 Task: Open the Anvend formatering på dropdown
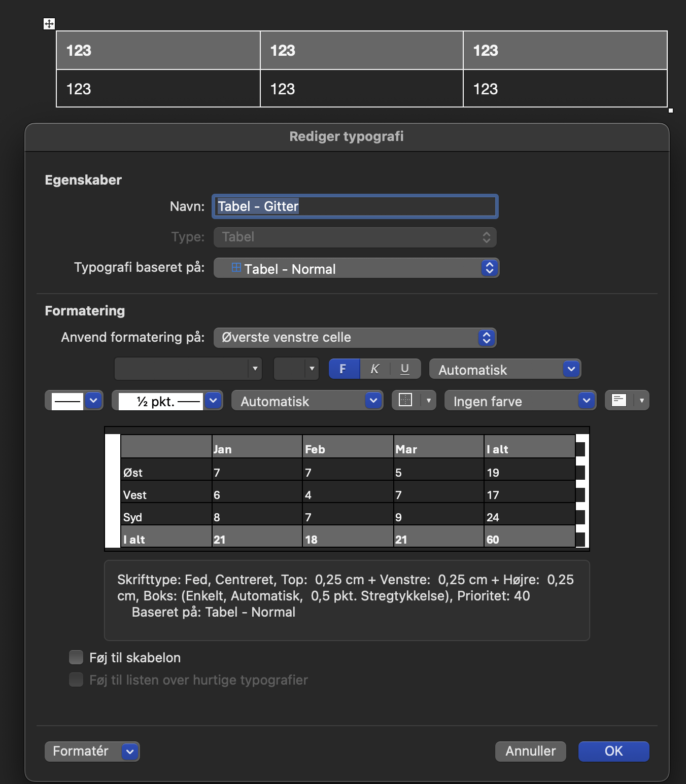pyautogui.click(x=355, y=337)
